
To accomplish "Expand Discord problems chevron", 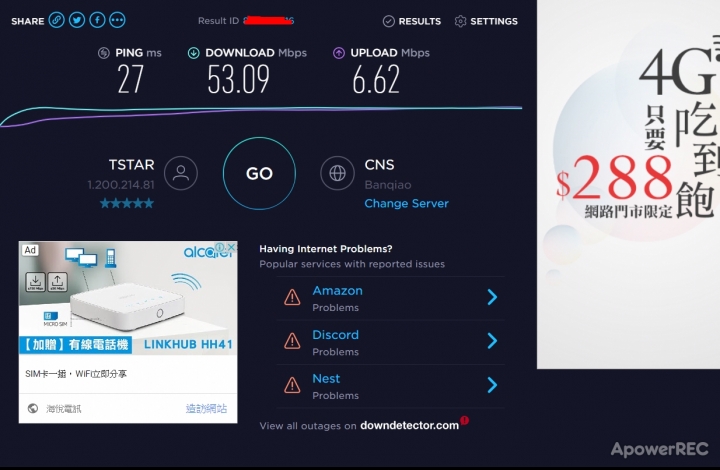I will (492, 341).
